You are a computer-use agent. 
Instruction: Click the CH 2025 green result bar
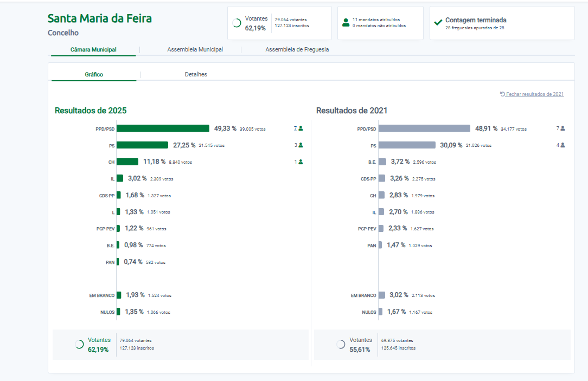click(127, 162)
